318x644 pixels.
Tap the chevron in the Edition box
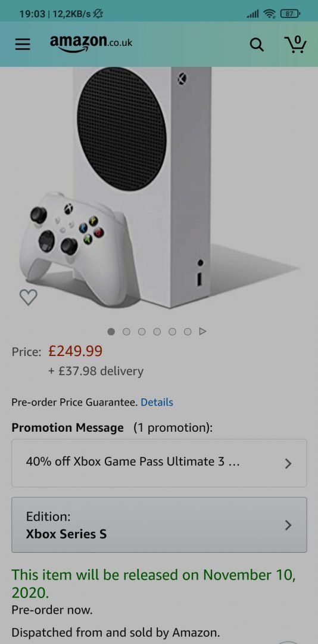[288, 525]
